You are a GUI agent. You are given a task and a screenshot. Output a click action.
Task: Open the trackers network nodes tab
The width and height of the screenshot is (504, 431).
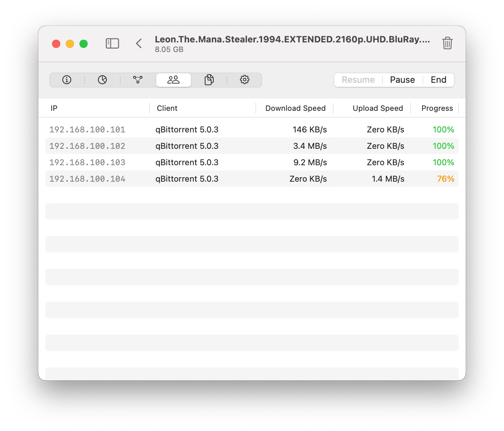138,80
